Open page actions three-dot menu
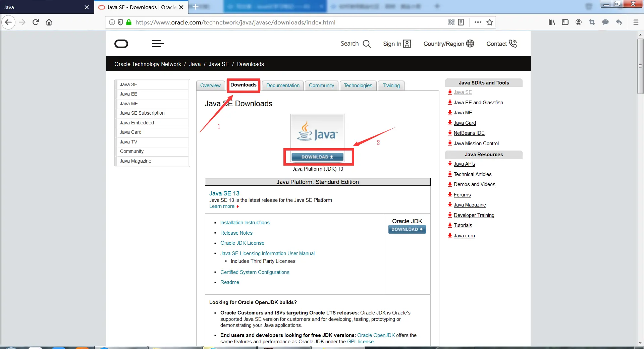Screen dimensions: 644x349 [478, 22]
